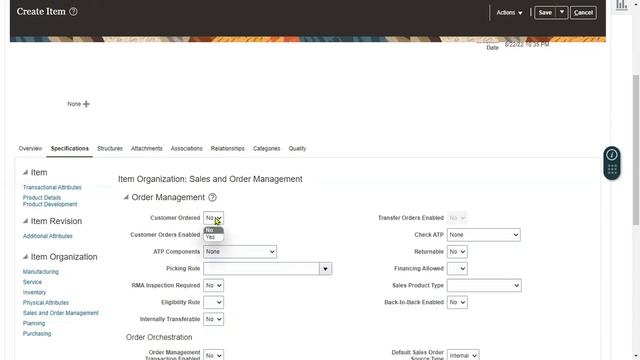Collapse the Item Organization section
Image resolution: width=640 pixels, height=360 pixels.
25,257
